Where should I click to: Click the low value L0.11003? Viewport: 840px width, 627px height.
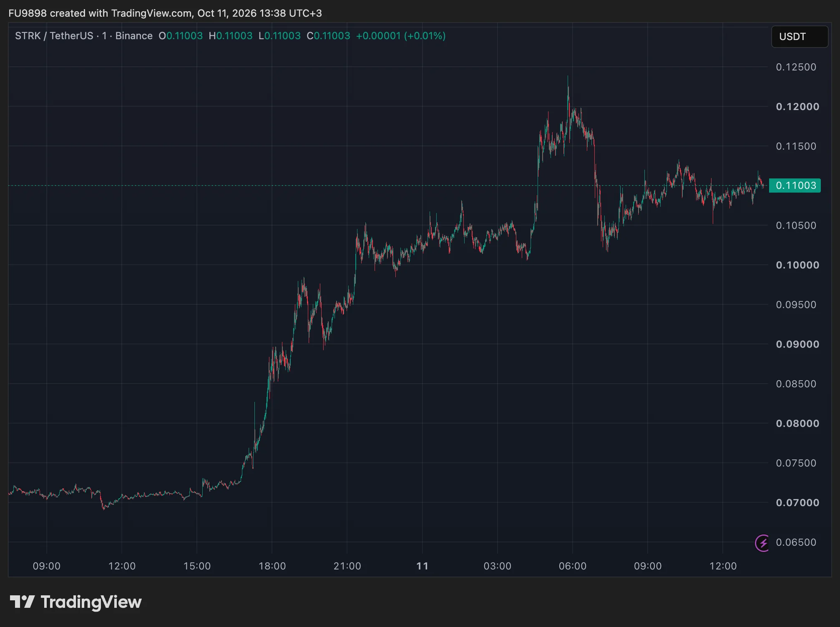[x=279, y=36]
